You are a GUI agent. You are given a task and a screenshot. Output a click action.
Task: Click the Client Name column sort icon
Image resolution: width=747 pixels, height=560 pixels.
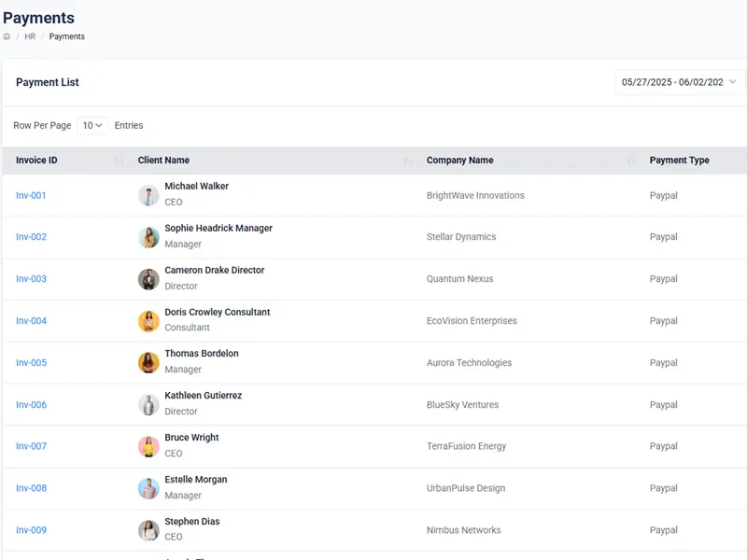(x=408, y=161)
